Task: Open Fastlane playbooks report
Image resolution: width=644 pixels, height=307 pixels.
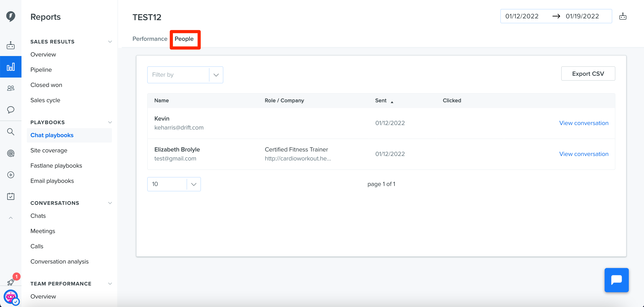Action: pos(56,166)
